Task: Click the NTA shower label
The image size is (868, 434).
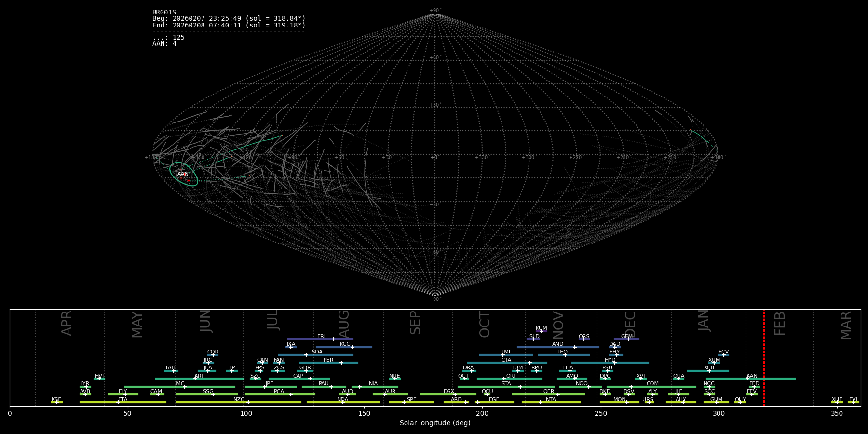Action: tap(551, 400)
